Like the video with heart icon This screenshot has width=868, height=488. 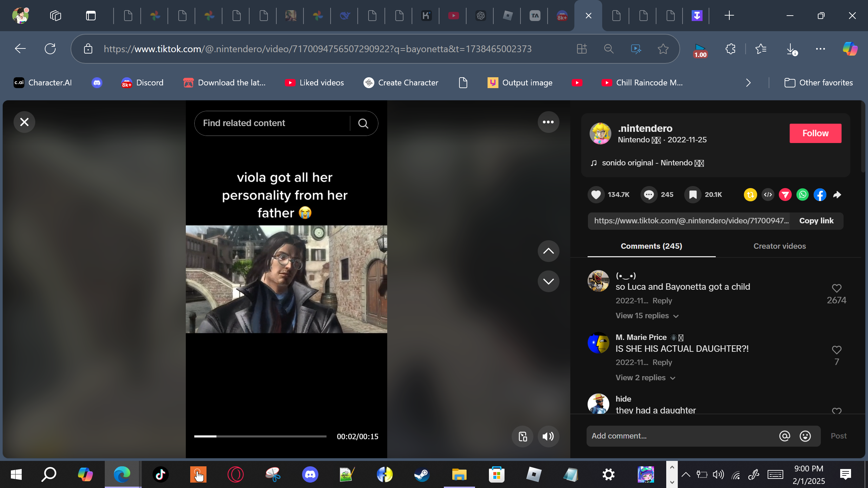tap(596, 195)
